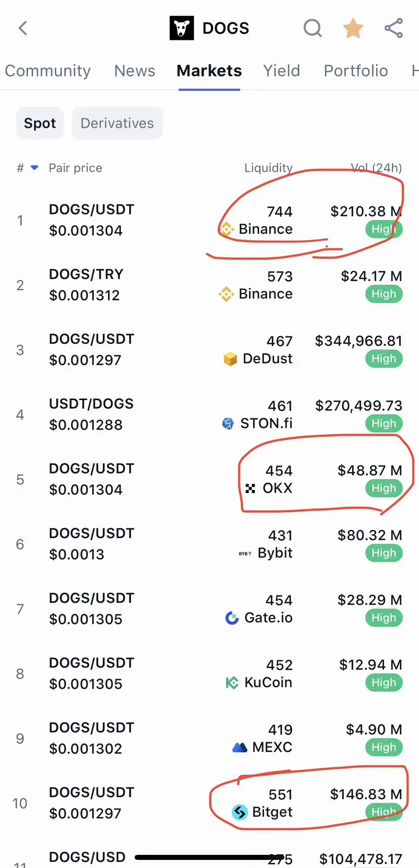Tap the KuCoin exchange logo
This screenshot has height=868, width=419.
(232, 683)
